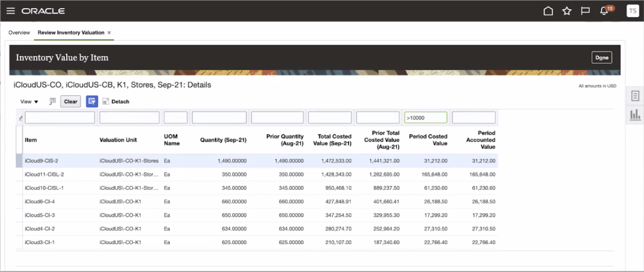
Task: Open the hamburger navigation menu
Action: (x=11, y=11)
